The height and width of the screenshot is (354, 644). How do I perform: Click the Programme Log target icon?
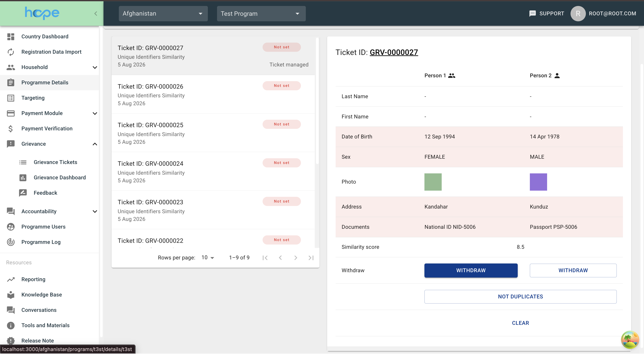[x=11, y=242]
